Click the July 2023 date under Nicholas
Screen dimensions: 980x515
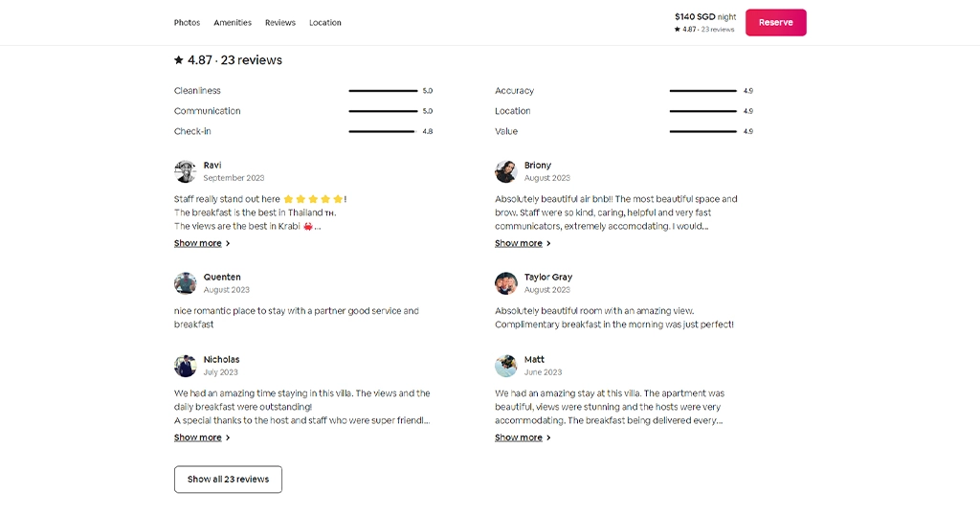pyautogui.click(x=221, y=372)
